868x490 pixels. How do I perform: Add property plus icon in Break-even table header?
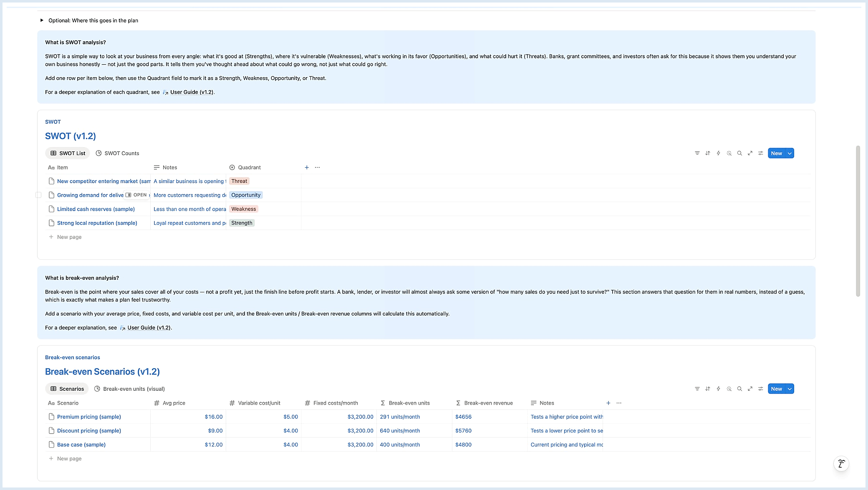pos(608,403)
